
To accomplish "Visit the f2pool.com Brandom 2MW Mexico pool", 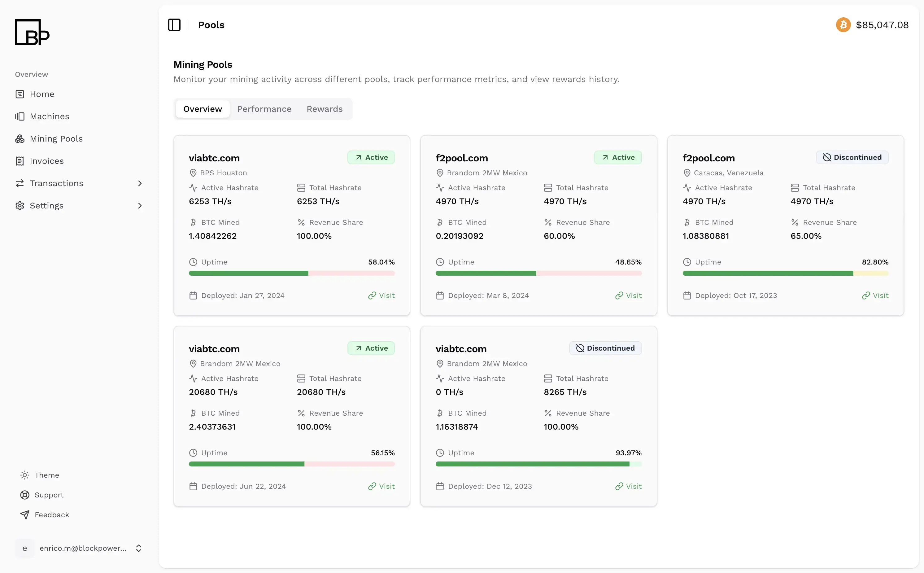I will click(629, 295).
